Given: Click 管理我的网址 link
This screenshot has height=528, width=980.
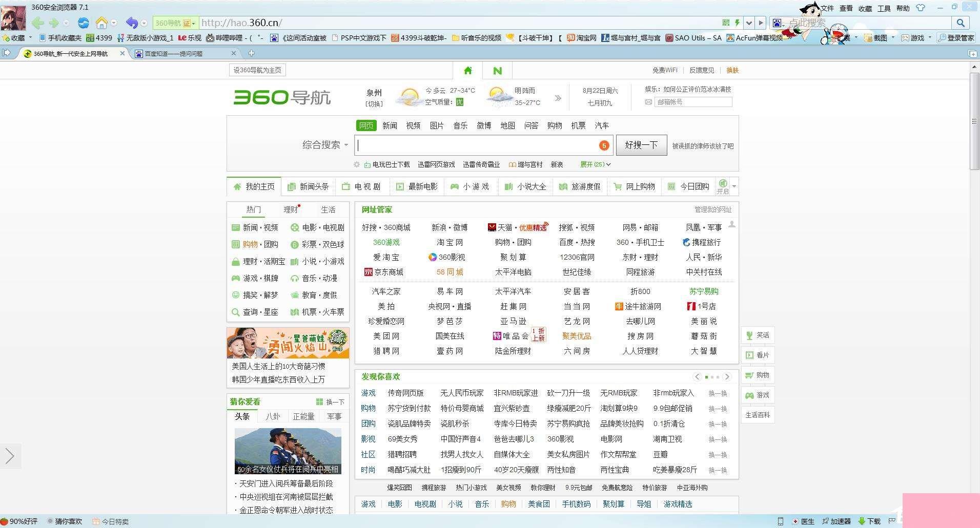Looking at the screenshot, I should pos(713,209).
